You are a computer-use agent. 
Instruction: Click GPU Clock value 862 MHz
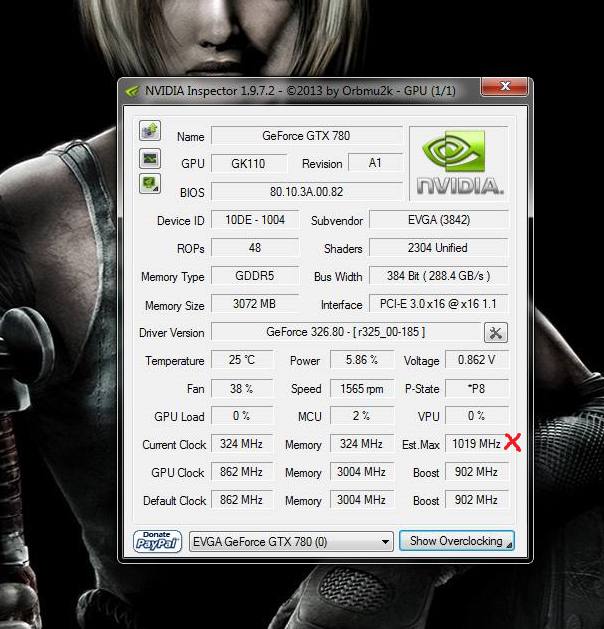pyautogui.click(x=242, y=471)
